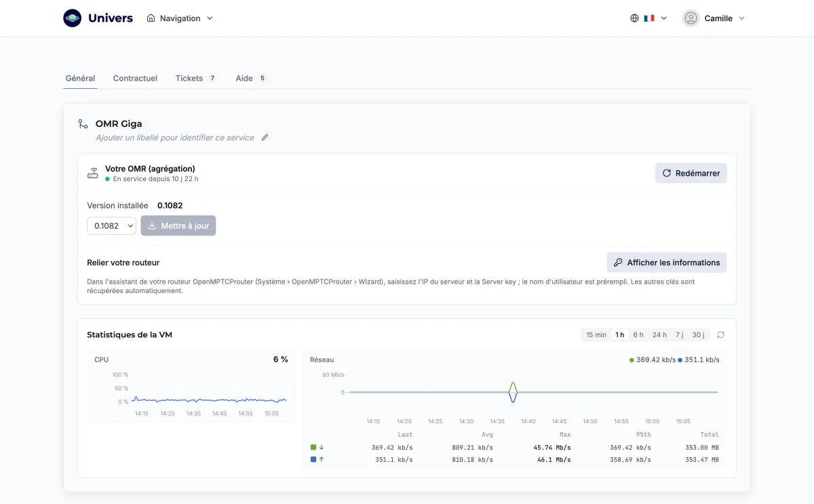The height and width of the screenshot is (504, 814).
Task: Select the 7 j time range
Action: click(x=679, y=335)
